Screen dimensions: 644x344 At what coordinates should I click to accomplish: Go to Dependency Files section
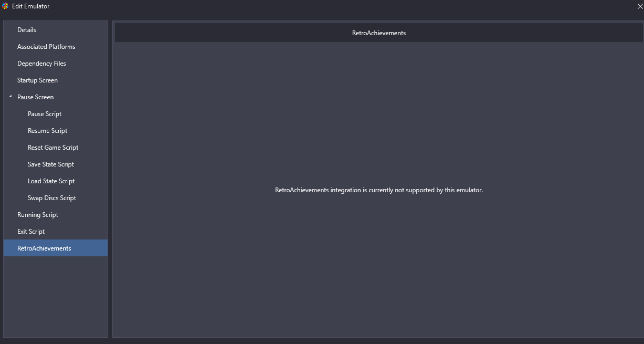pyautogui.click(x=41, y=64)
